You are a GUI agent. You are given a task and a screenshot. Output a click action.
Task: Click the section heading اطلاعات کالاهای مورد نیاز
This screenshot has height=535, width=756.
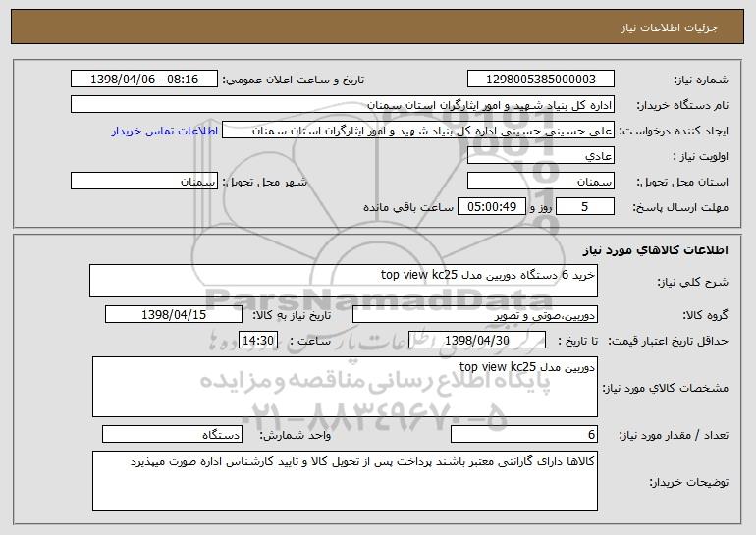tap(655, 250)
